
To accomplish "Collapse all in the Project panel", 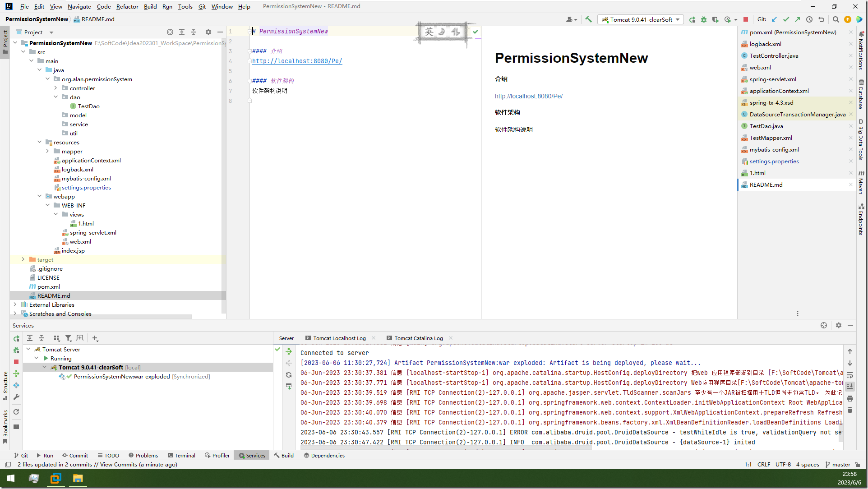I will [x=193, y=32].
